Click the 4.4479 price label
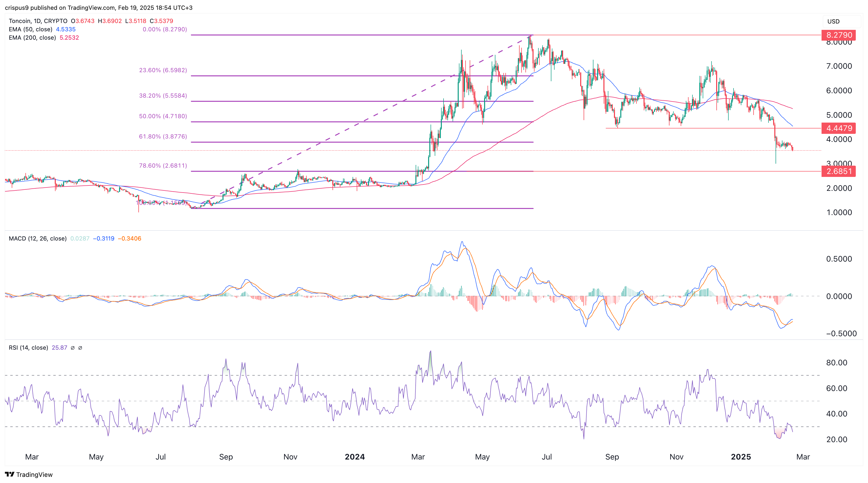868x483 pixels. coord(839,128)
